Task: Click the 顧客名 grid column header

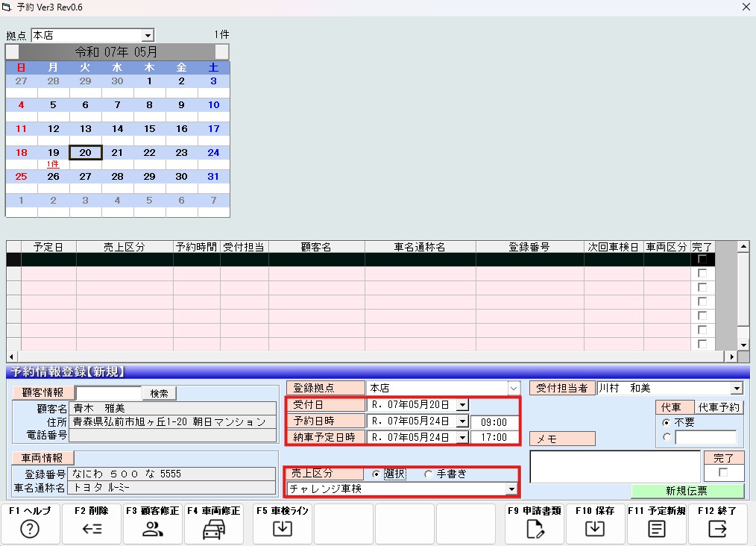Action: (317, 247)
